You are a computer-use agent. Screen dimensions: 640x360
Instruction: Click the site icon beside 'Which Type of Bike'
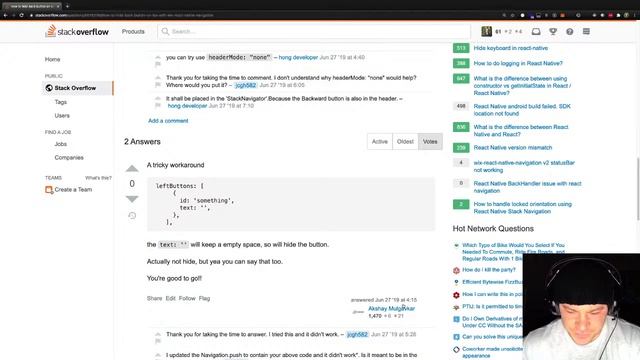point(456,245)
